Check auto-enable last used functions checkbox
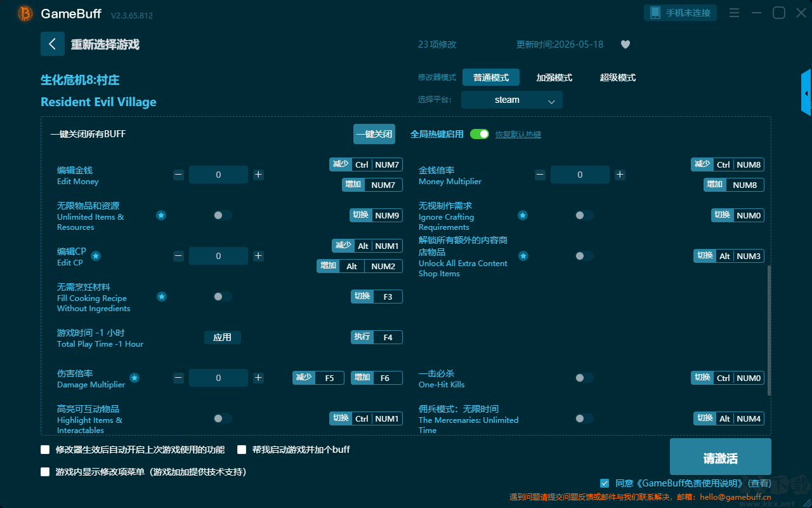This screenshot has width=812, height=508. pos(45,450)
